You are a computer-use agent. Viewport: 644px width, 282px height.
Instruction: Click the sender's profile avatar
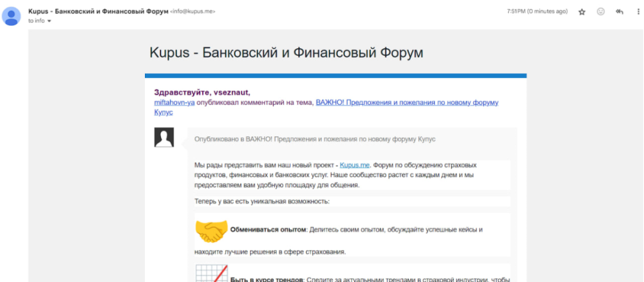tap(12, 16)
